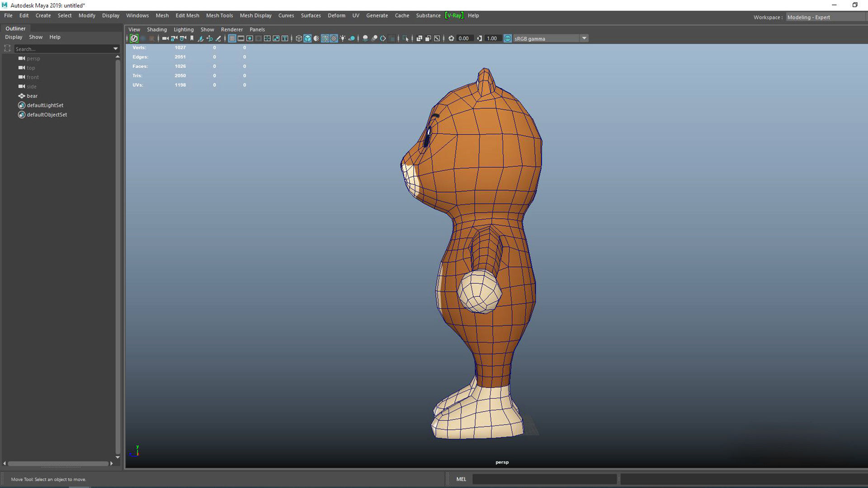This screenshot has height=488, width=868.
Task: Toggle the viewport Grid icon
Action: (x=232, y=38)
